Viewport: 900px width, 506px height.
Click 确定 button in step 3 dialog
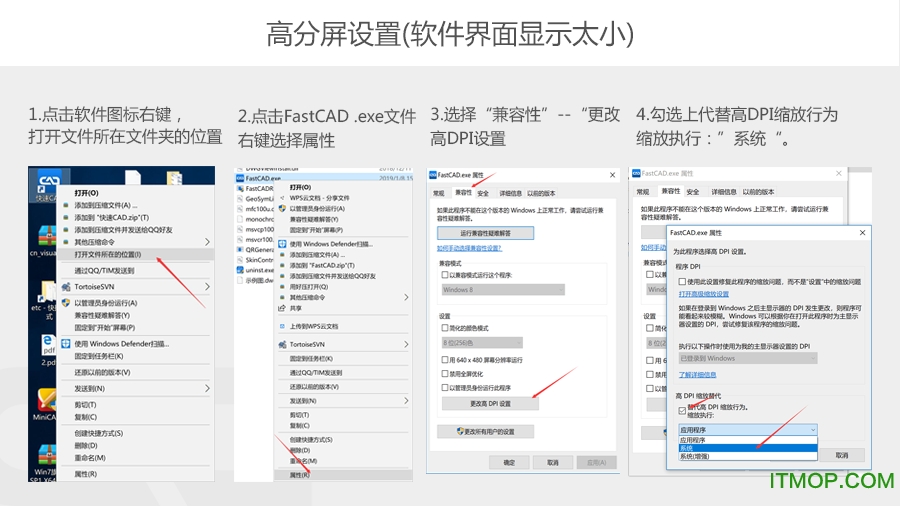pyautogui.click(x=509, y=462)
